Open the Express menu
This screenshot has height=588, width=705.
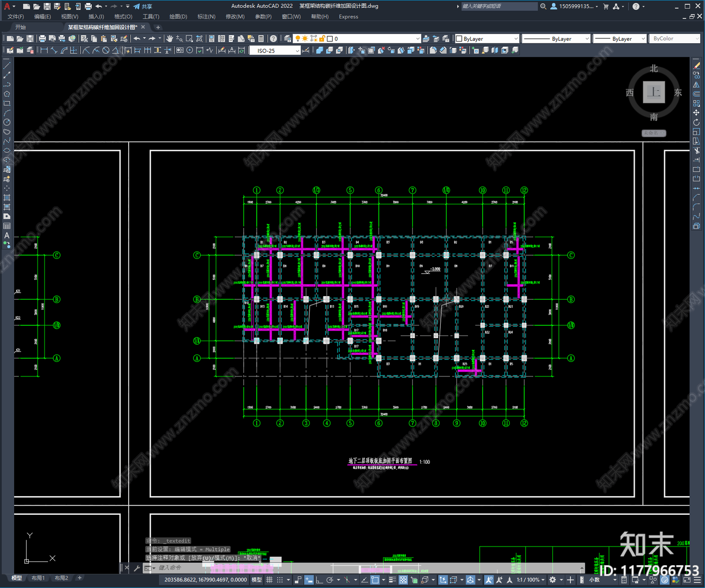[349, 17]
